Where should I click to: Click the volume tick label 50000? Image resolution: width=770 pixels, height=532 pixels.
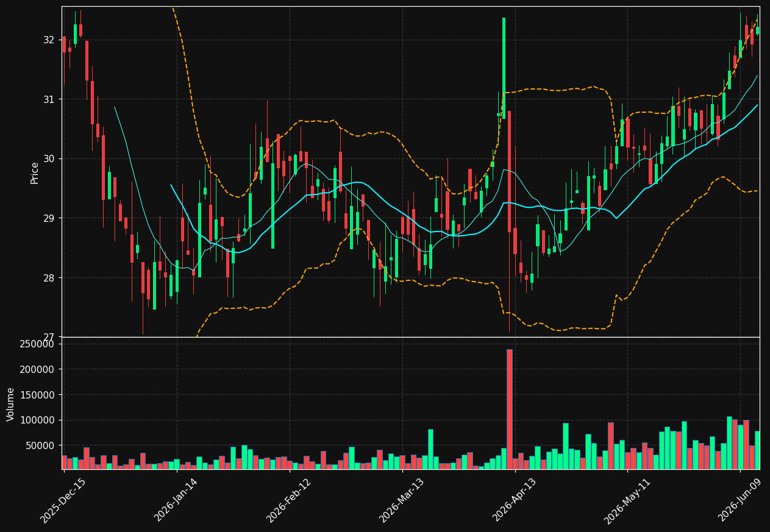click(40, 445)
